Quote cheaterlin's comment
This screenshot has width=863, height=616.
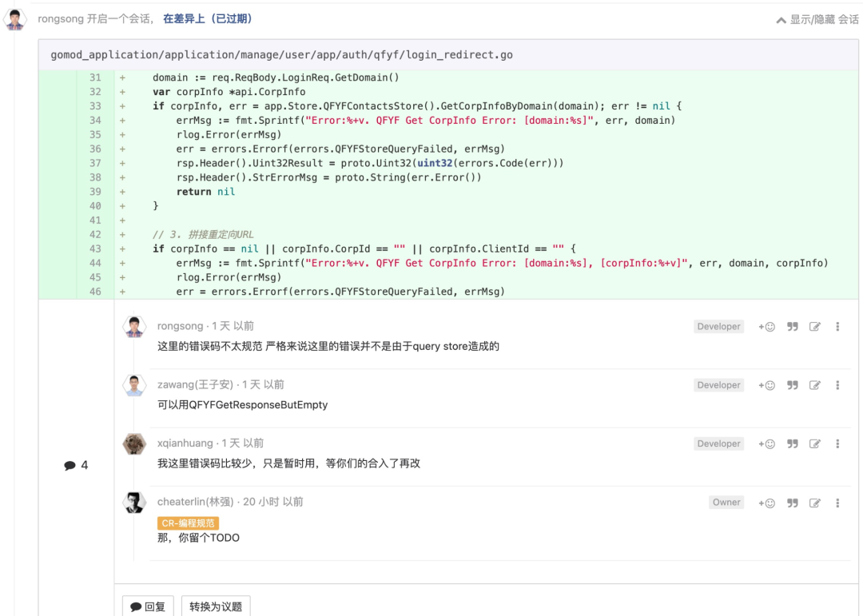coord(792,502)
